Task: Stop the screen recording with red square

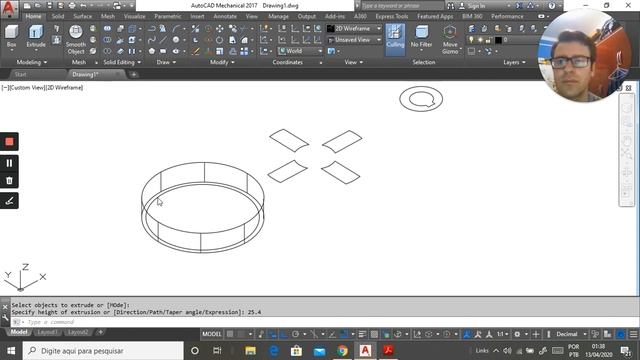Action: pos(9,142)
